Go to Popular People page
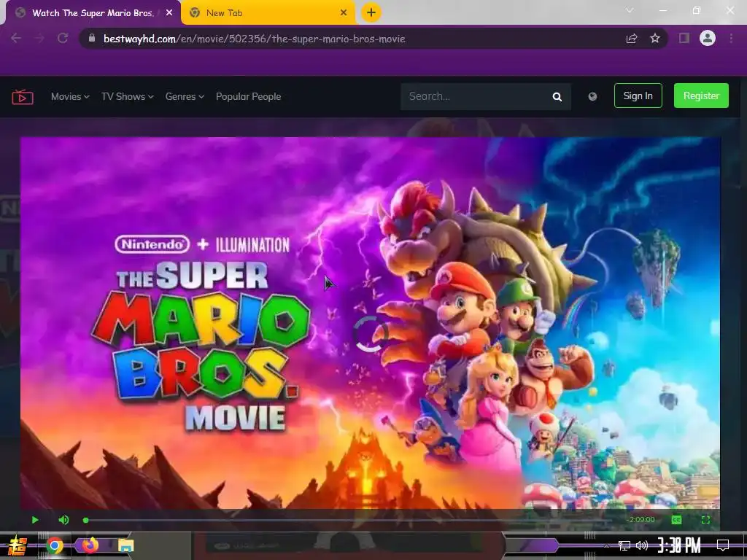The height and width of the screenshot is (560, 747). click(x=248, y=96)
